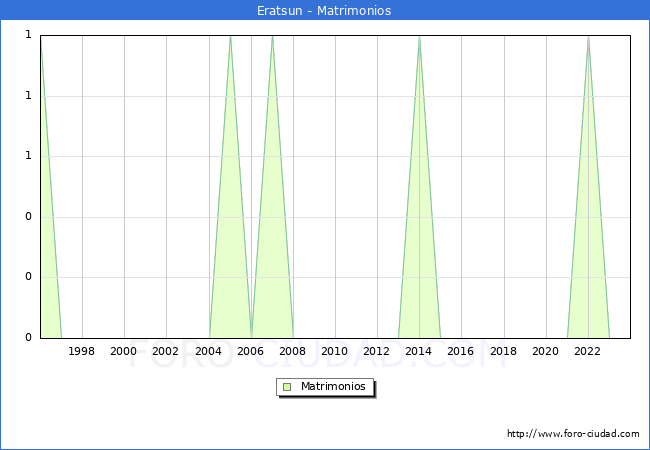Click the 2004 x-axis label
This screenshot has width=650, height=450.
click(208, 351)
